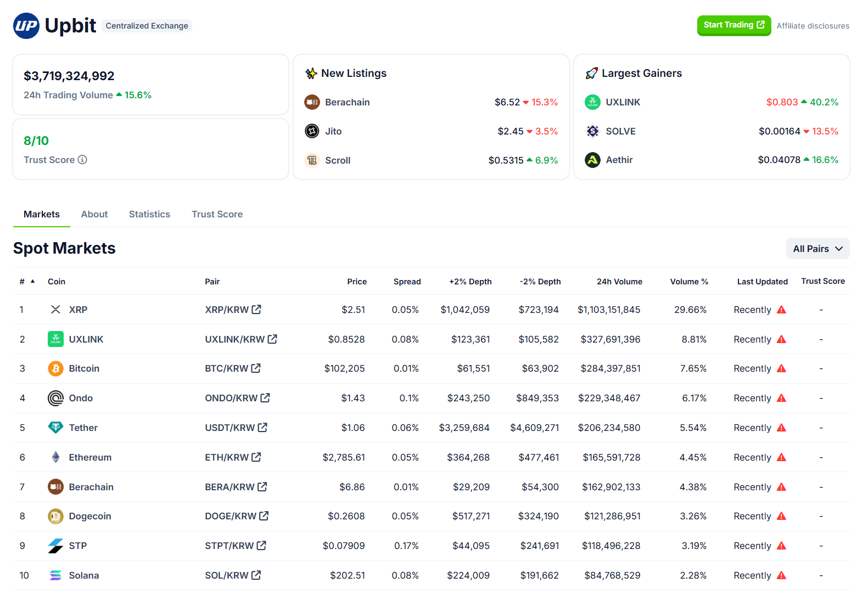Click the XRP row warning triangle

point(781,310)
